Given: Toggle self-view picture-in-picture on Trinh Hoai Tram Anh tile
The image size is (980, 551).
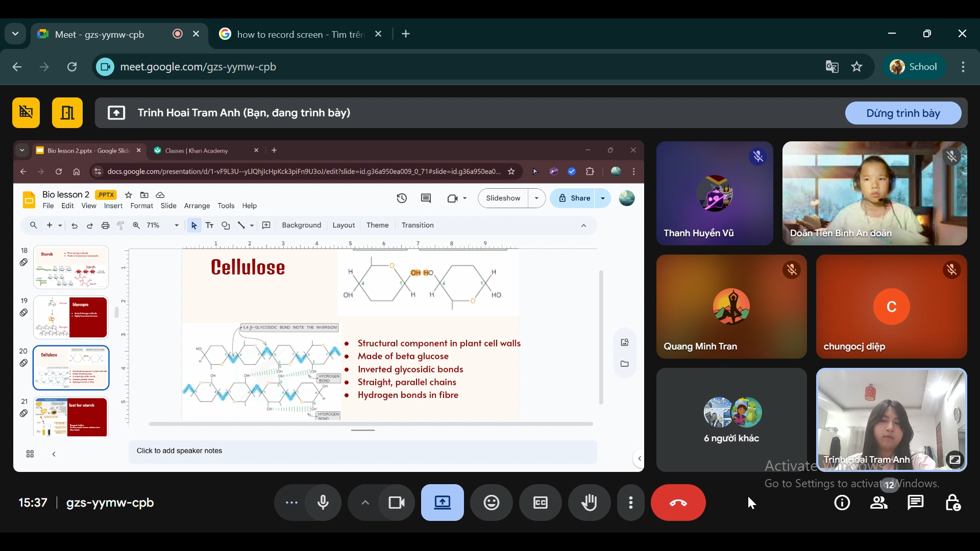Looking at the screenshot, I should coord(954,459).
